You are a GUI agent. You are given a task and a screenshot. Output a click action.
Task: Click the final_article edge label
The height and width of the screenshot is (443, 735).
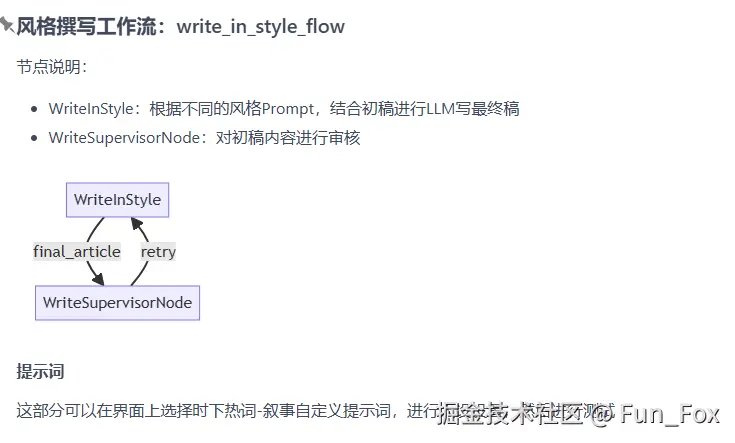77,252
